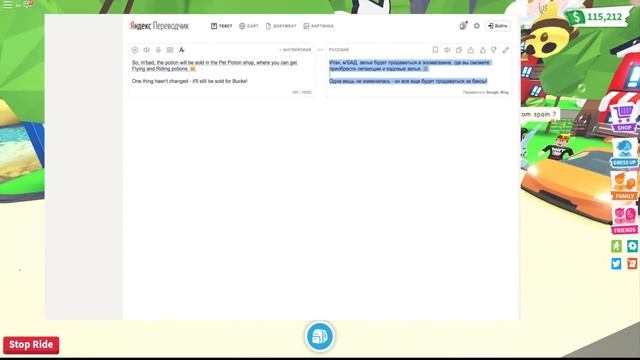Play source text audio
Screen dimensions: 640x360
147,50
